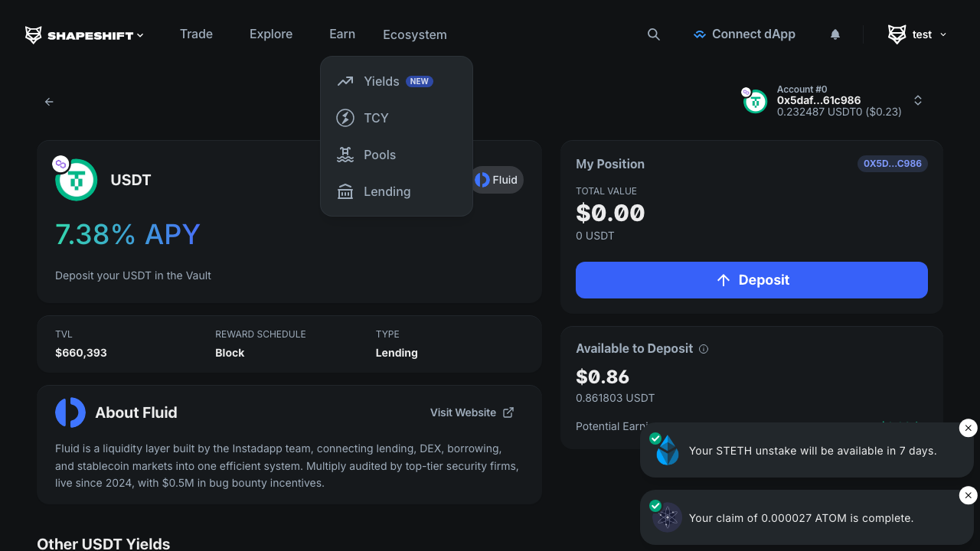Click the Pools waves icon
The width and height of the screenshot is (980, 551).
[345, 154]
